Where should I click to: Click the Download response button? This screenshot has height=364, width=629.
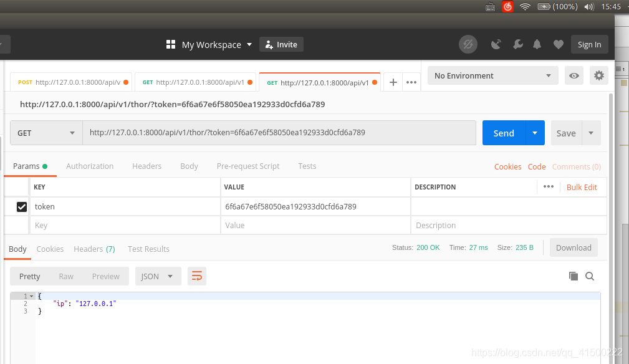click(x=574, y=247)
